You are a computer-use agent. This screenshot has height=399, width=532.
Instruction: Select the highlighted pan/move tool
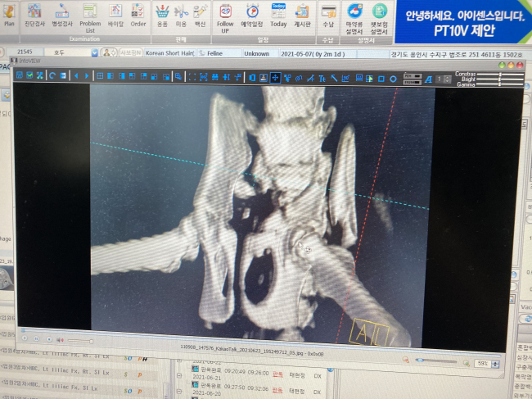coord(275,78)
